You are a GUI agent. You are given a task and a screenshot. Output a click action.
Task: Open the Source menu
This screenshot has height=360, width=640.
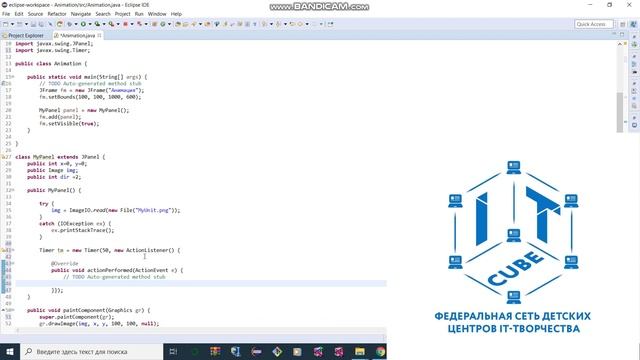pyautogui.click(x=35, y=14)
